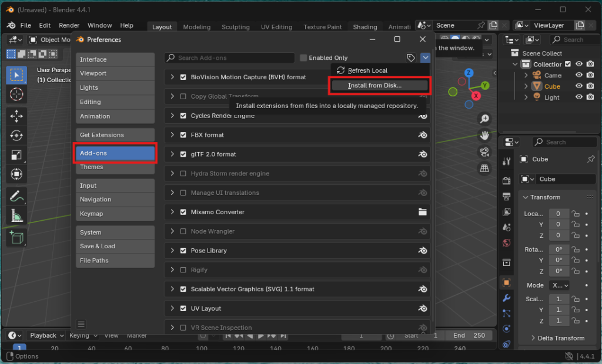Click Refresh Local
This screenshot has width=602, height=364.
(x=380, y=70)
